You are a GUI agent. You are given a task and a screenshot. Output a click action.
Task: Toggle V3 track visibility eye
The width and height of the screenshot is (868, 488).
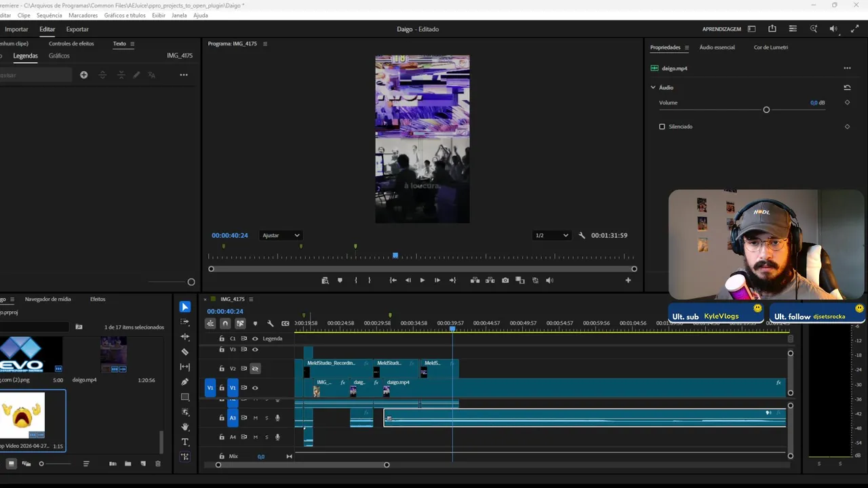click(x=255, y=350)
